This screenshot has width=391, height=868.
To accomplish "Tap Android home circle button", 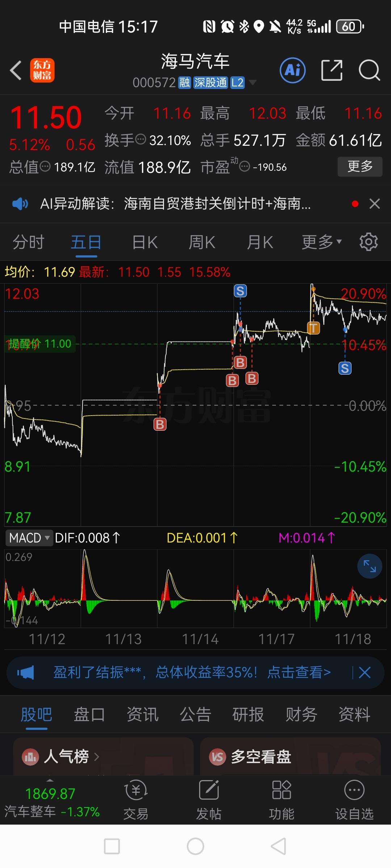I will click(x=195, y=846).
